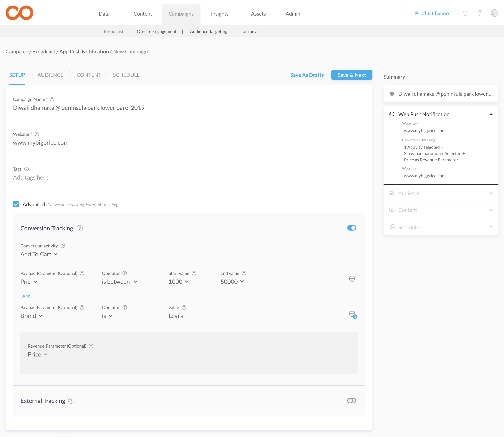The height and width of the screenshot is (437, 504).
Task: Click the Add tags here field
Action: tap(31, 178)
